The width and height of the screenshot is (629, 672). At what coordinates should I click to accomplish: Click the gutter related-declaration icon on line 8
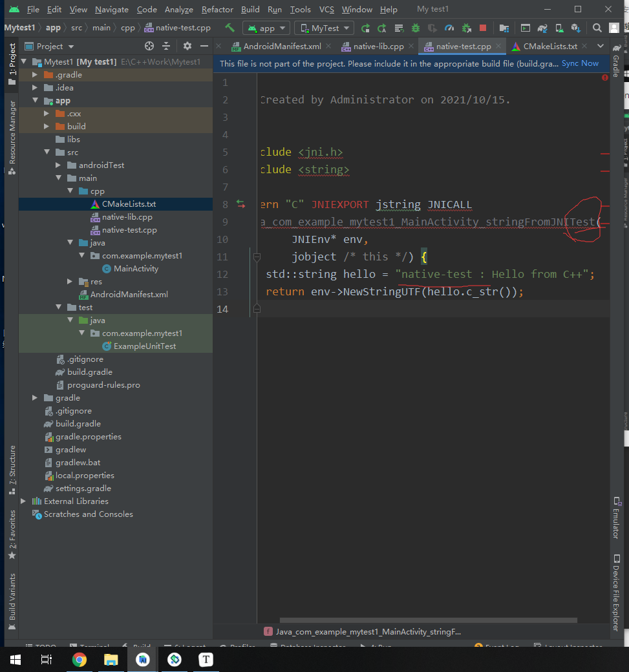click(241, 204)
